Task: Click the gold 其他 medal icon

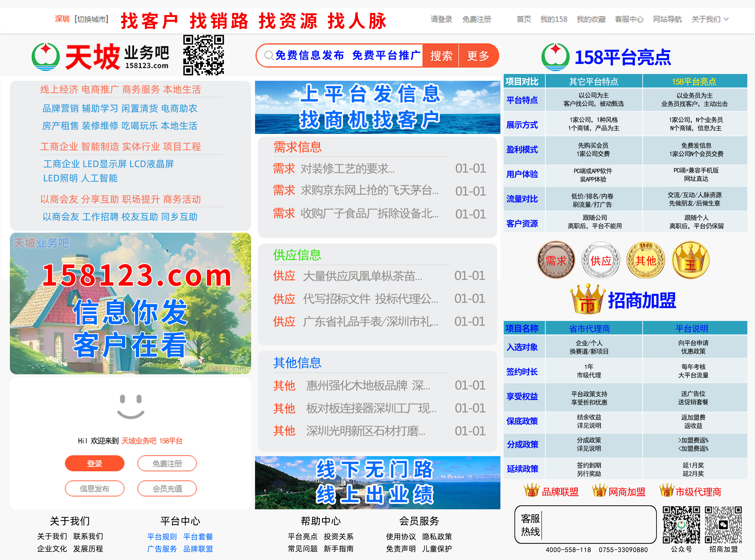Action: tap(645, 260)
